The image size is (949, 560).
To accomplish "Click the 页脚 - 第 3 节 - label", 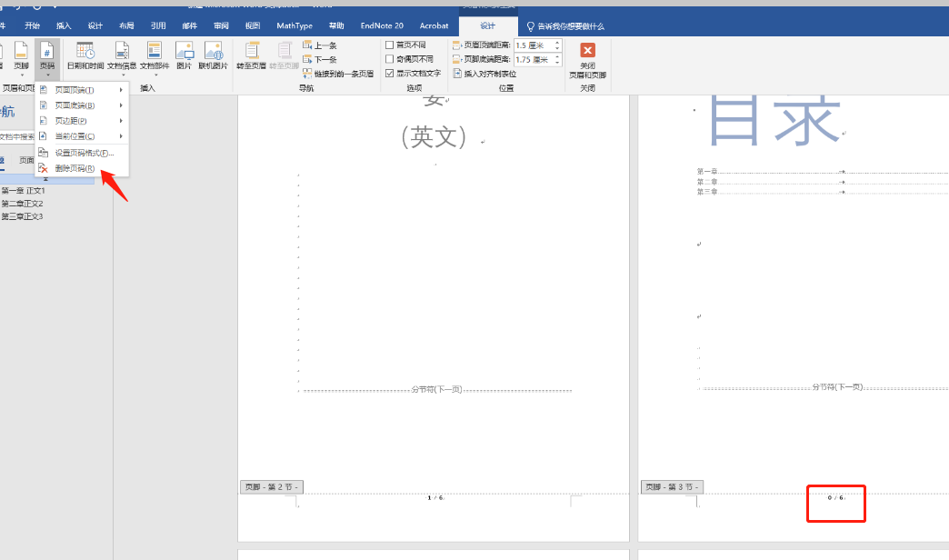I will tap(672, 486).
